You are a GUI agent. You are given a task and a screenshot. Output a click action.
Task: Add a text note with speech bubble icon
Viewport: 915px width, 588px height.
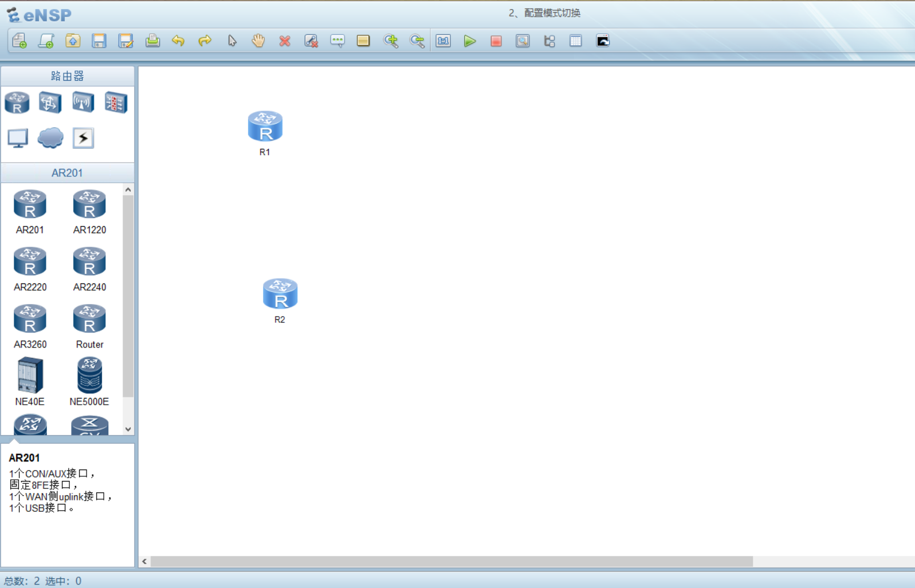(x=337, y=41)
